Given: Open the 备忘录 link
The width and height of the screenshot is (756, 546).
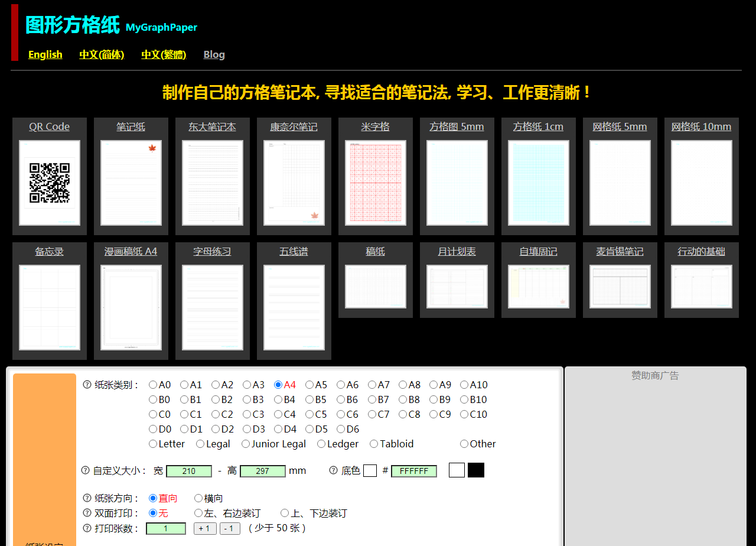Looking at the screenshot, I should click(x=50, y=251).
